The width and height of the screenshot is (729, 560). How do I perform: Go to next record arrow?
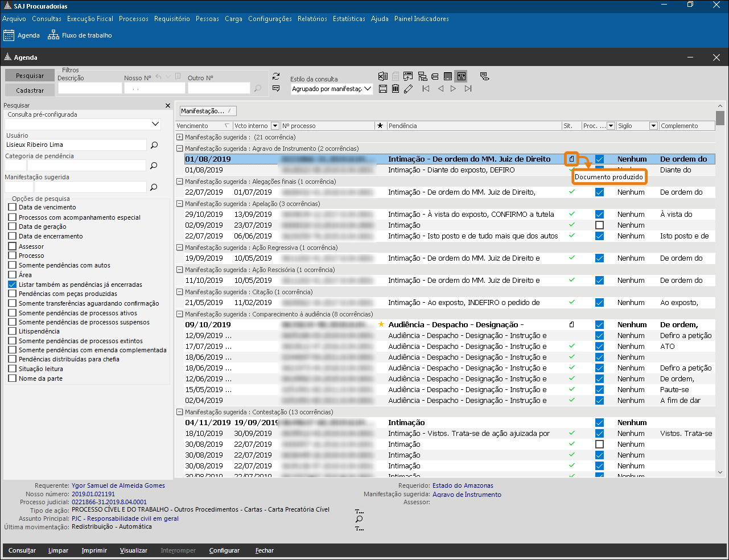tap(453, 89)
